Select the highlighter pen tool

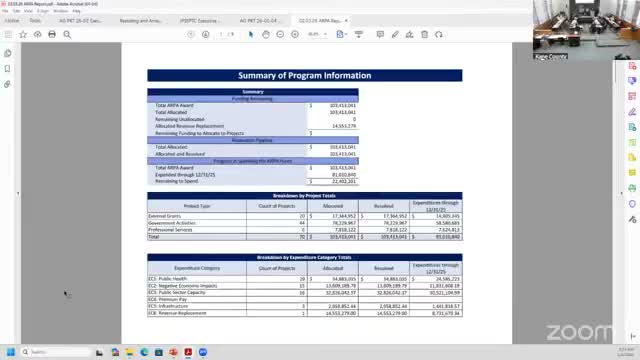click(x=395, y=35)
